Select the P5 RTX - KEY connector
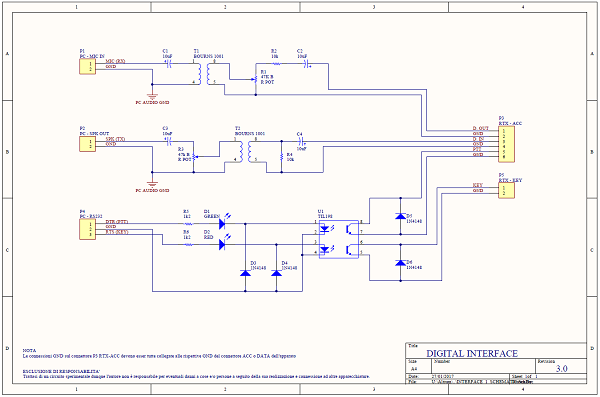 tap(506, 190)
